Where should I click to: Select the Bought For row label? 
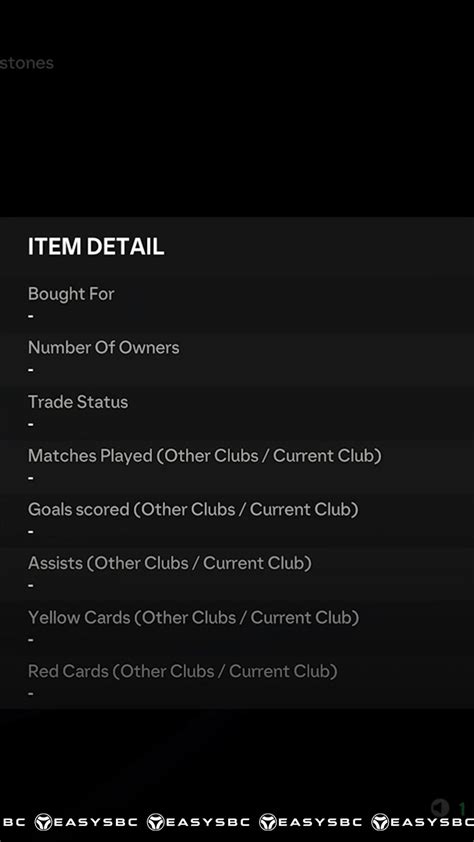[71, 294]
